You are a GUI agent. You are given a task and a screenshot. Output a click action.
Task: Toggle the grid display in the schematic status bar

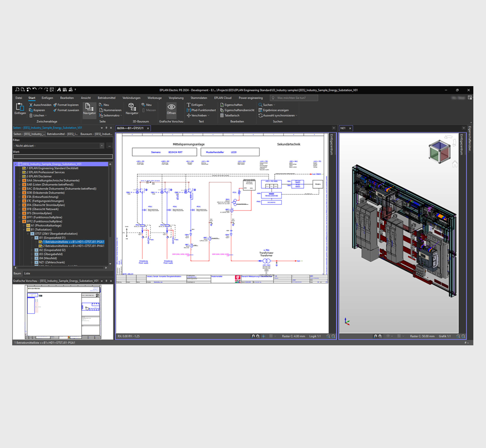pos(271,336)
